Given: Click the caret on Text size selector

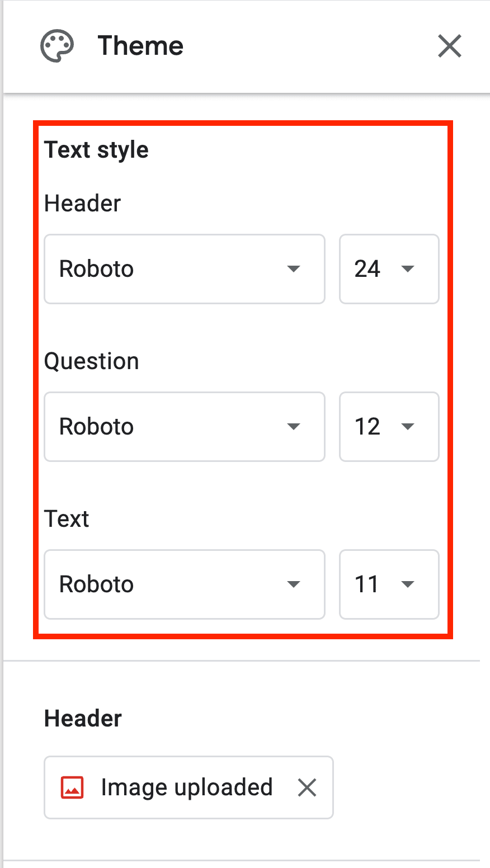Looking at the screenshot, I should click(408, 584).
